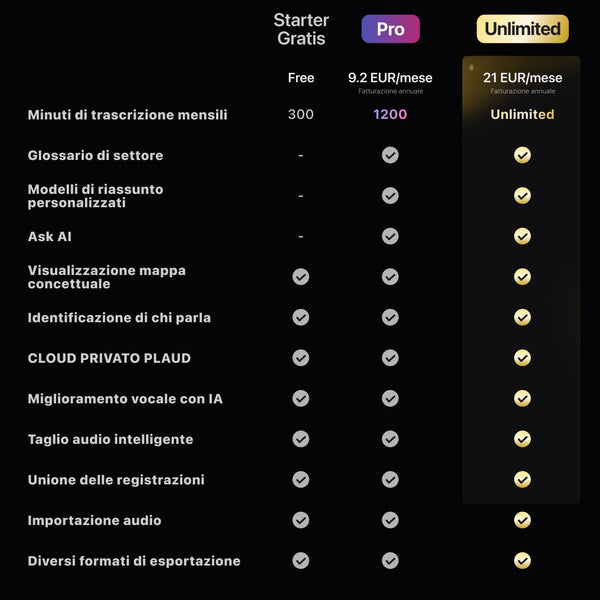Click the Unlimited gold checkmark for Ask AI
This screenshot has width=600, height=600.
click(522, 236)
